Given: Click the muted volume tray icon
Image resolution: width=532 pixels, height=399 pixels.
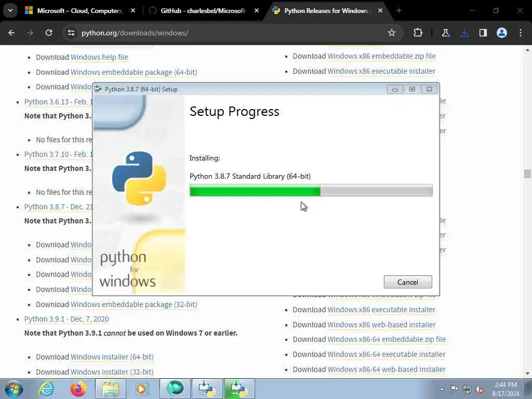Looking at the screenshot, I should (480, 389).
